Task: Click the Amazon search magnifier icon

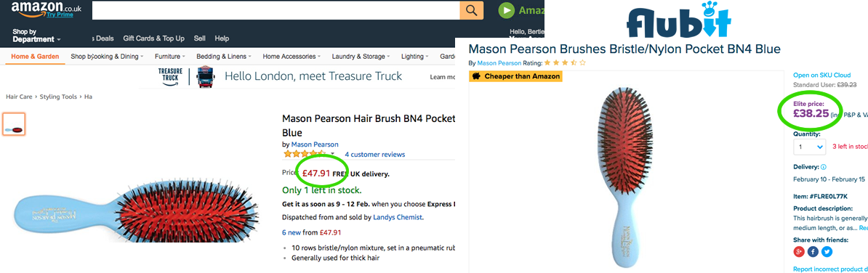Action: [471, 10]
